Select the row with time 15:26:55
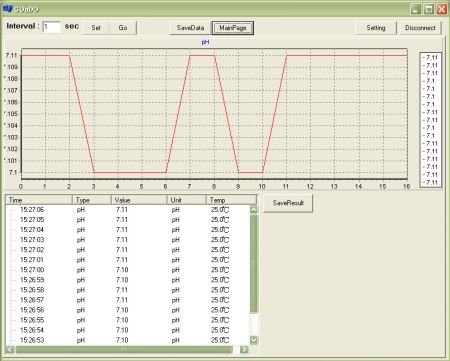This screenshot has width=450, height=361. (128, 320)
